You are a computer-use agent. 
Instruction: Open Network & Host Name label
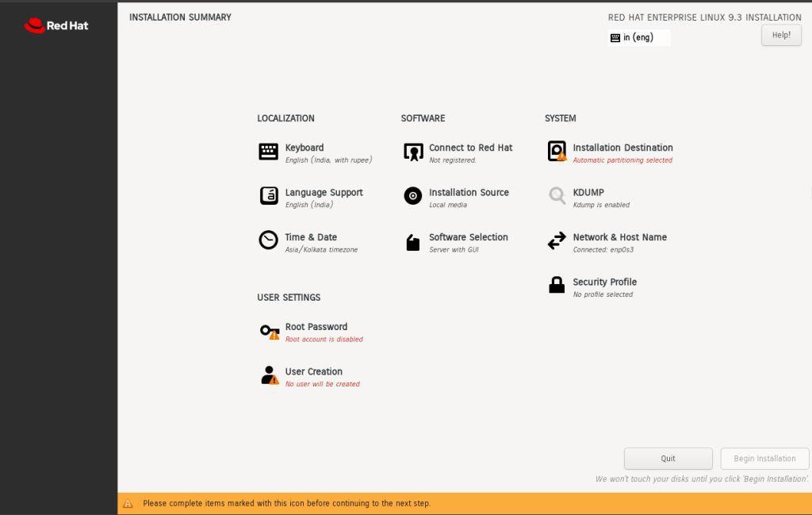tap(619, 237)
